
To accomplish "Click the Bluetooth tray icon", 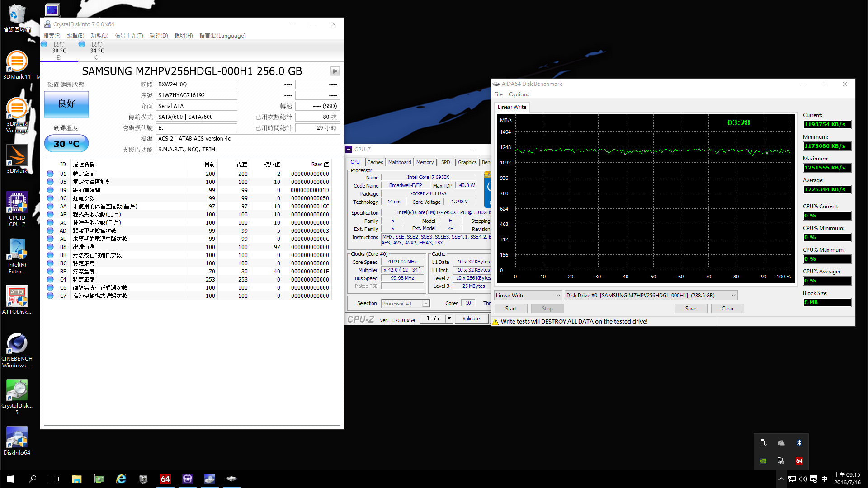I will (x=799, y=443).
